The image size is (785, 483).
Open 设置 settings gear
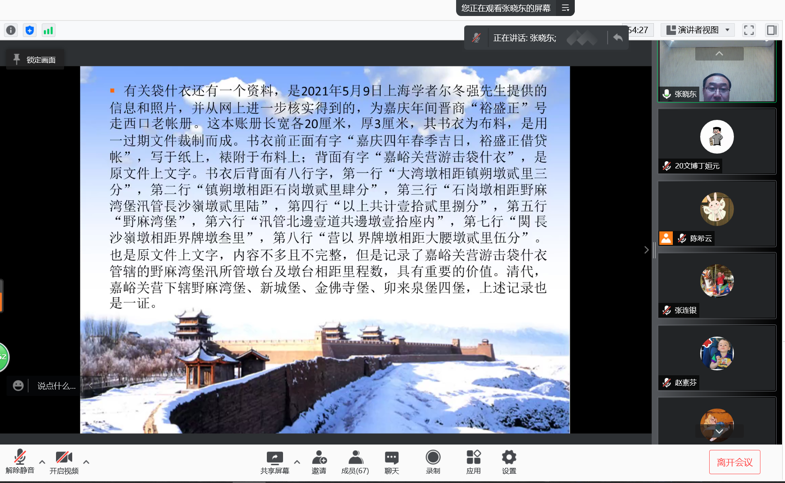(509, 461)
